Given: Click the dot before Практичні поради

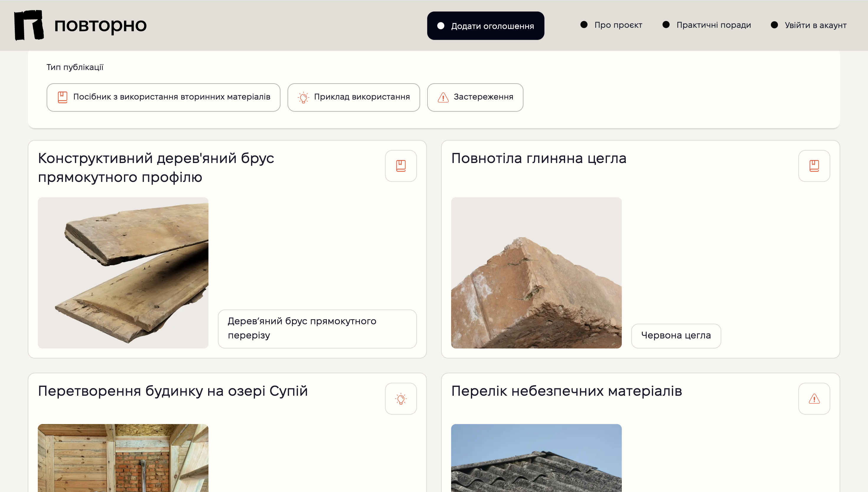Looking at the screenshot, I should click(666, 25).
